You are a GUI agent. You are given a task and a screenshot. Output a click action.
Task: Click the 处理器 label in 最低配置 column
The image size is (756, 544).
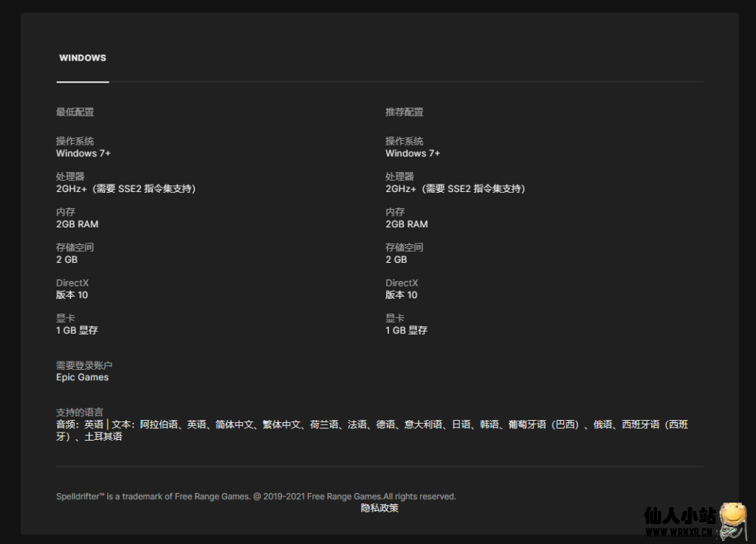pos(70,177)
